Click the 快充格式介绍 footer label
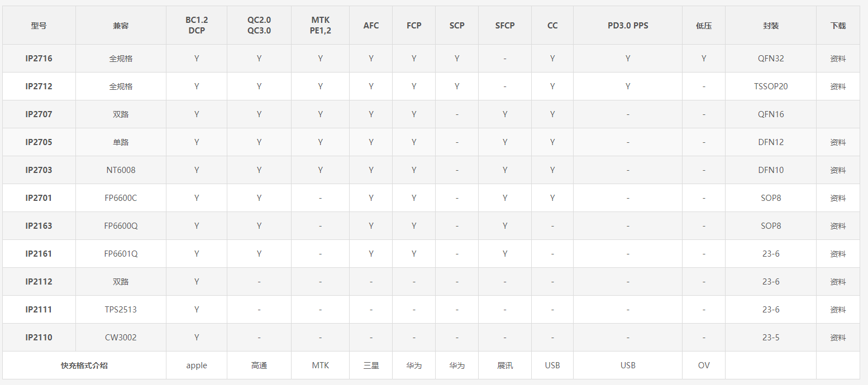Image resolution: width=868 pixels, height=385 pixels. (84, 365)
